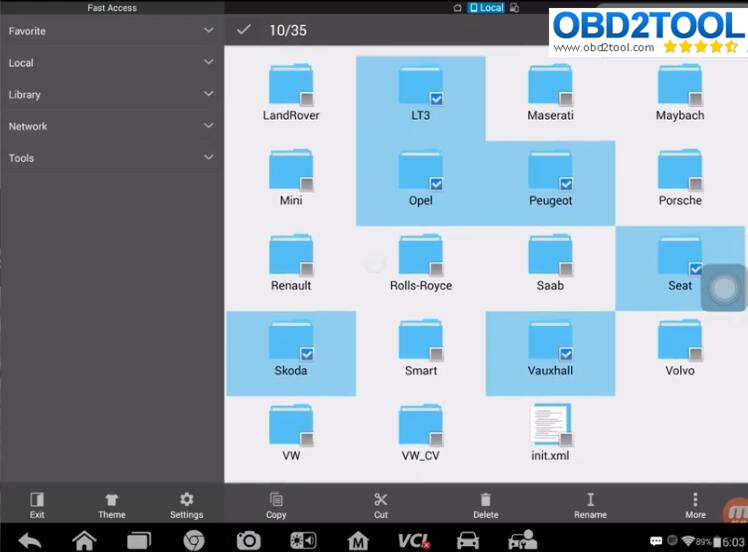748x552 pixels.
Task: Uncheck the Vauxhall folder checkbox
Action: 566,354
